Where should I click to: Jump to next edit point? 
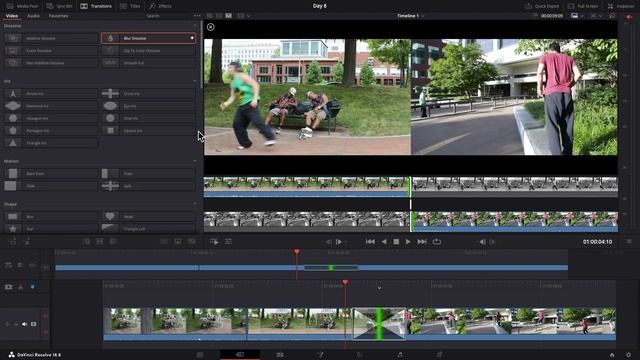pyautogui.click(x=338, y=242)
